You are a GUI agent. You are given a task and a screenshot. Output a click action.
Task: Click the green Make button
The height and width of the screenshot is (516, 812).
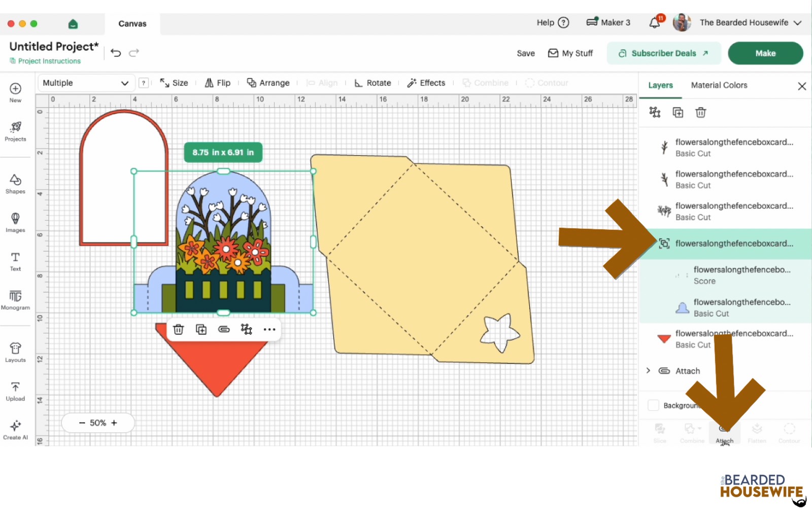pyautogui.click(x=765, y=53)
